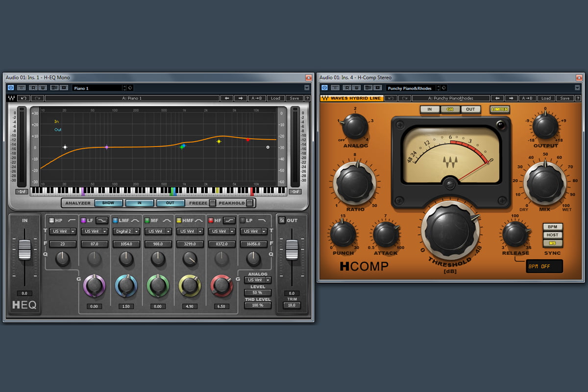Screen dimensions: 588x392
Task: Select LP low-pass filter shape icon
Action: click(x=263, y=220)
